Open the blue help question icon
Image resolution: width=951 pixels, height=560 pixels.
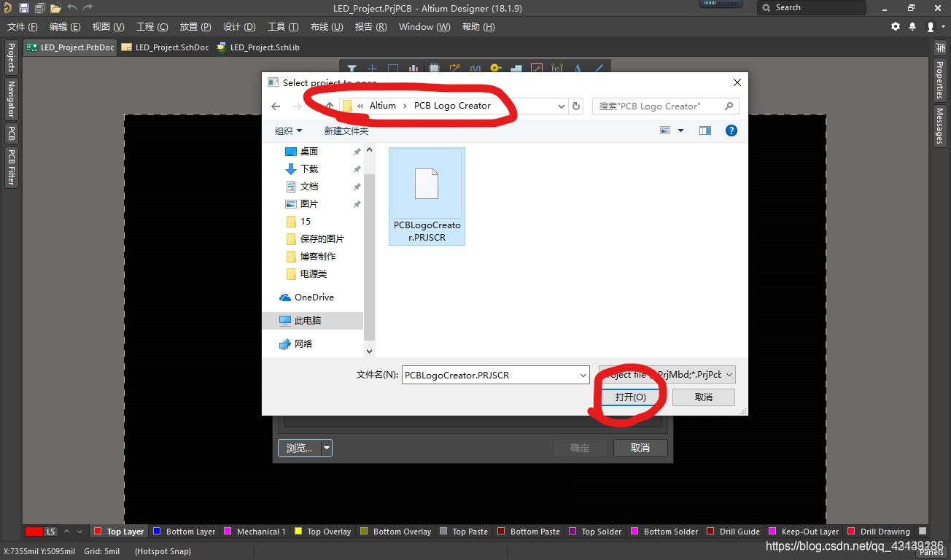pyautogui.click(x=731, y=131)
